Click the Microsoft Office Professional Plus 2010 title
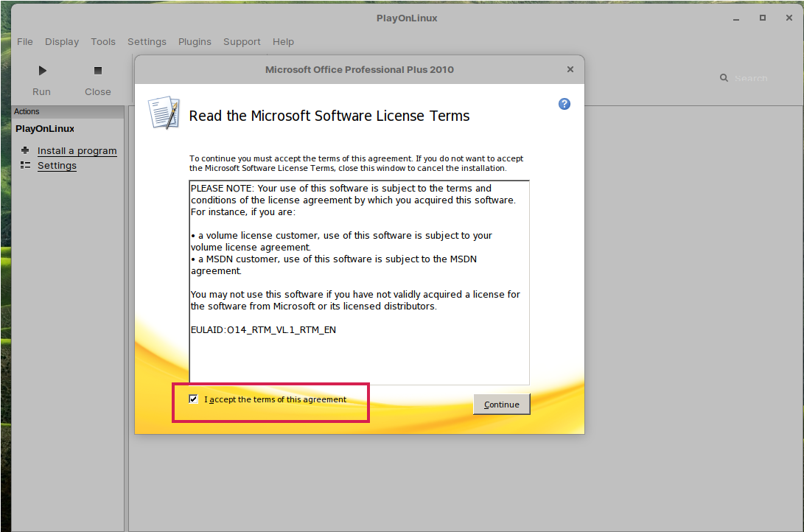Image resolution: width=804 pixels, height=532 pixels. [360, 69]
